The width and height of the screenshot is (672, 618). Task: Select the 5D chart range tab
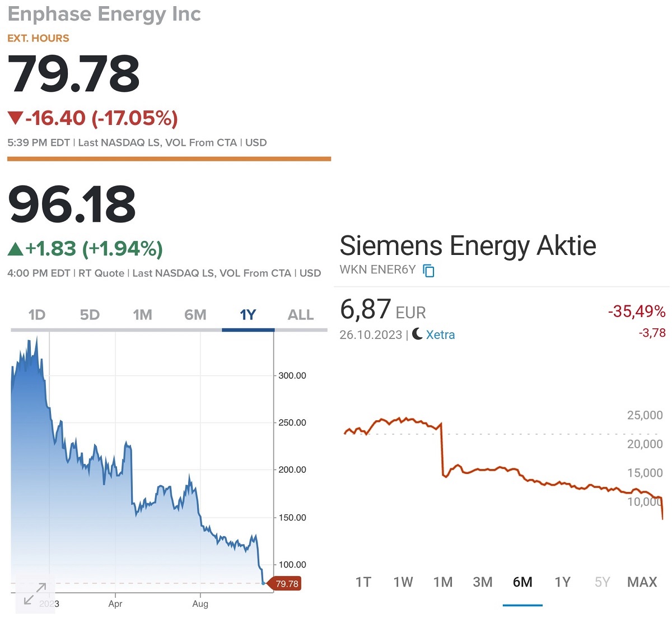click(x=90, y=315)
